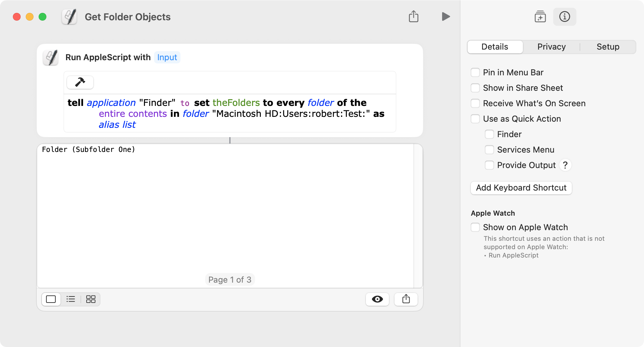Quick Look the result with eye button

point(377,299)
